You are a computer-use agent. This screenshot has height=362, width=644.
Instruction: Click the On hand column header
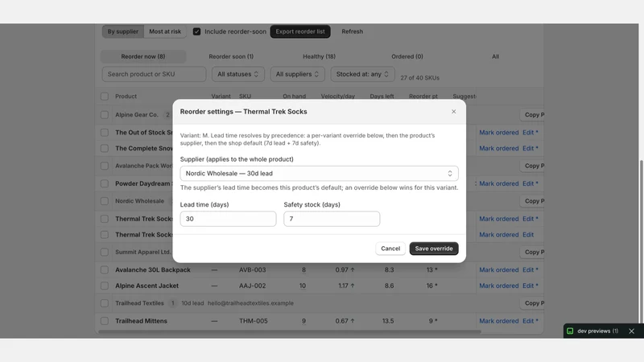(294, 97)
